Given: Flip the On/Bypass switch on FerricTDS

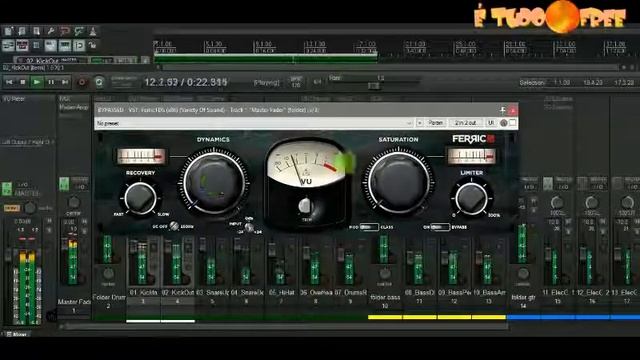Looking at the screenshot, I should click(440, 227).
